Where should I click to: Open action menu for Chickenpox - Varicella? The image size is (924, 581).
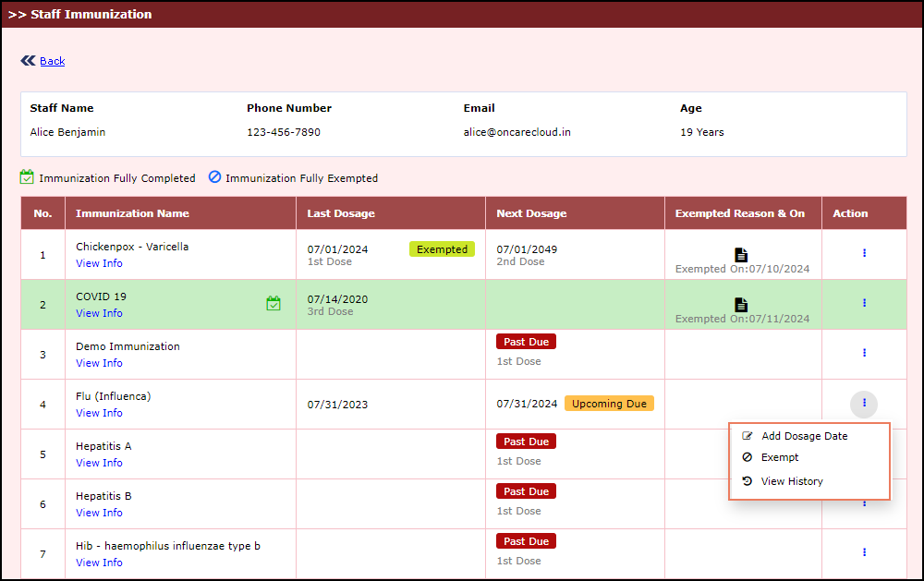tap(864, 252)
